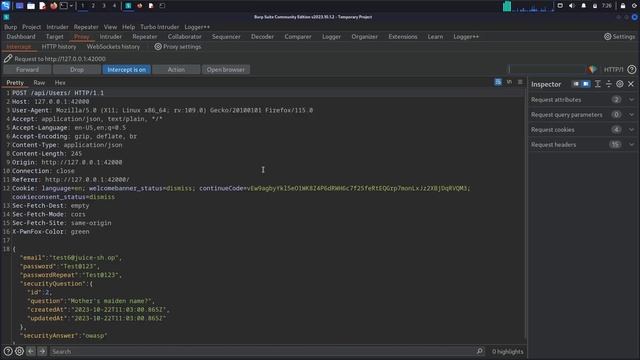Screen dimensions: 640x360
Task: Expand the Request query parameters section
Action: click(582, 115)
